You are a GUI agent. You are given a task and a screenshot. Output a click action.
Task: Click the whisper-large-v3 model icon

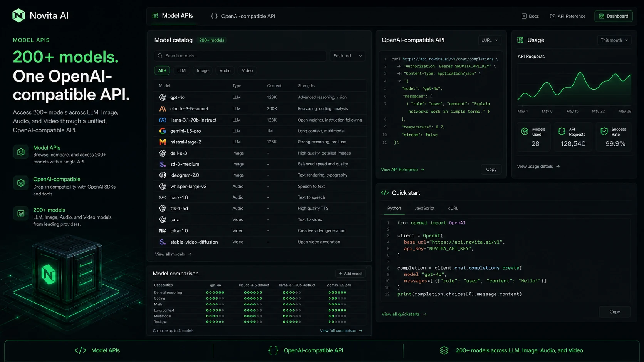[x=163, y=186]
